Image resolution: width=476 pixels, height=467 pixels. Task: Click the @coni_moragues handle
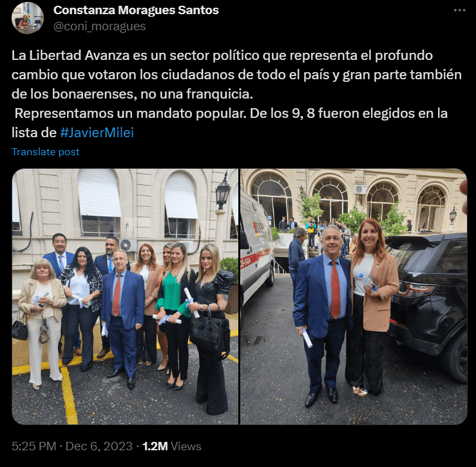(100, 26)
